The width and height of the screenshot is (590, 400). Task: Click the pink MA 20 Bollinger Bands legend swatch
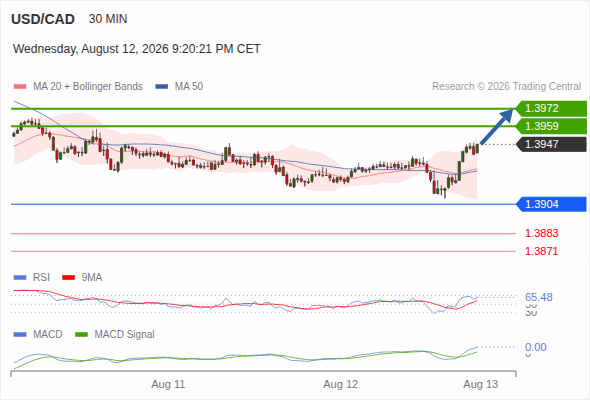point(20,87)
